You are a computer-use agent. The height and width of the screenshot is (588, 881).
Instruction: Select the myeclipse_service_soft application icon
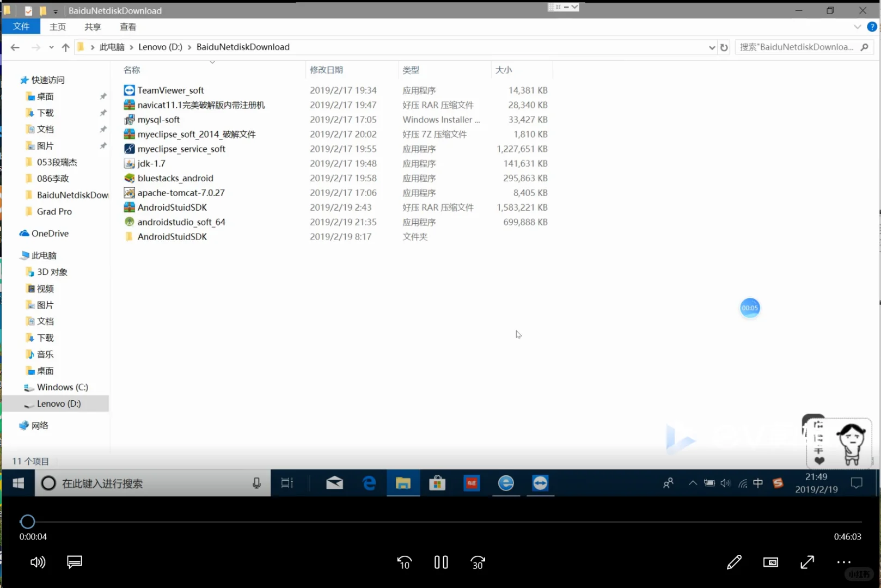[x=129, y=149]
